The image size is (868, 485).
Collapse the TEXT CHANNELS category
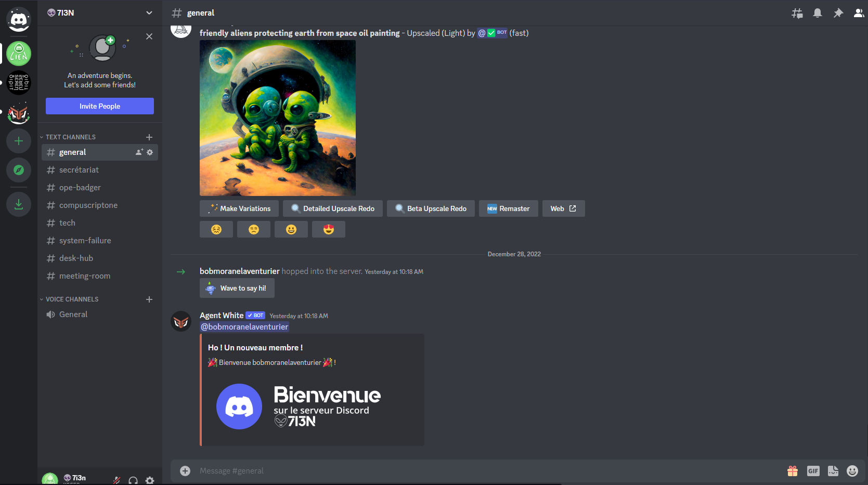(70, 137)
